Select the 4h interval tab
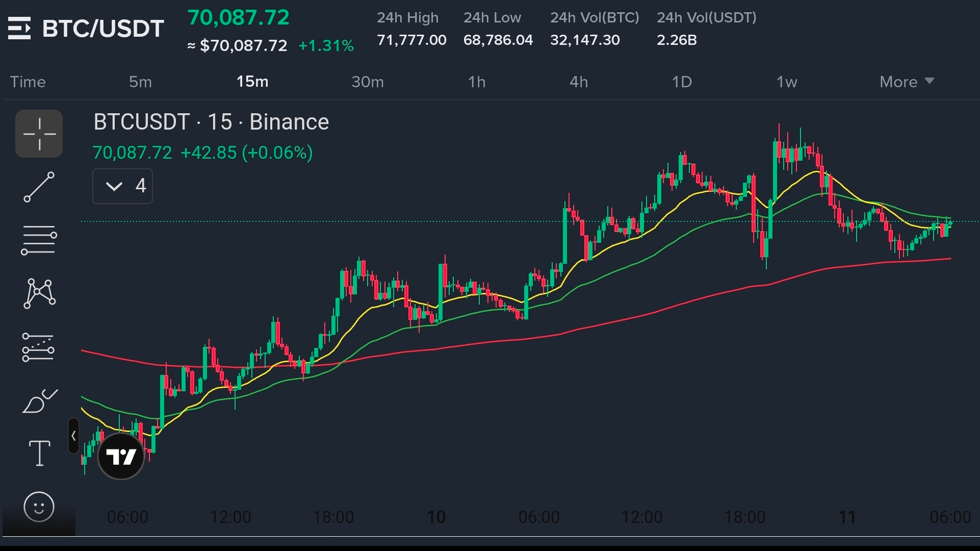Viewport: 980px width, 551px height. coord(579,82)
